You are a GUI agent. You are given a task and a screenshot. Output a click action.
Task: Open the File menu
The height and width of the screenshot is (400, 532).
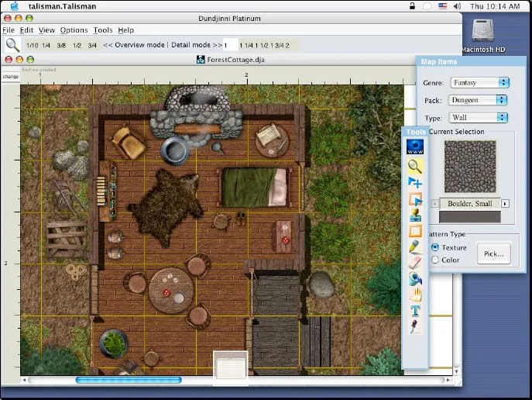point(9,30)
